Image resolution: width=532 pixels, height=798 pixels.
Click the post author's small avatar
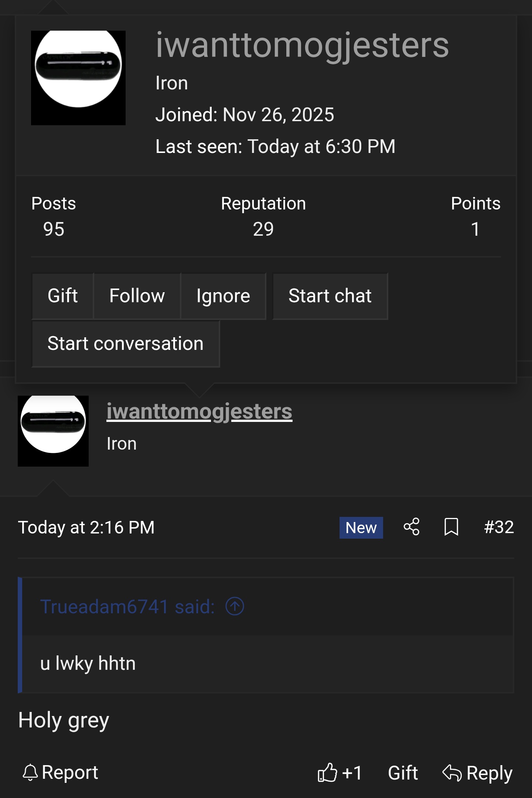(x=53, y=431)
